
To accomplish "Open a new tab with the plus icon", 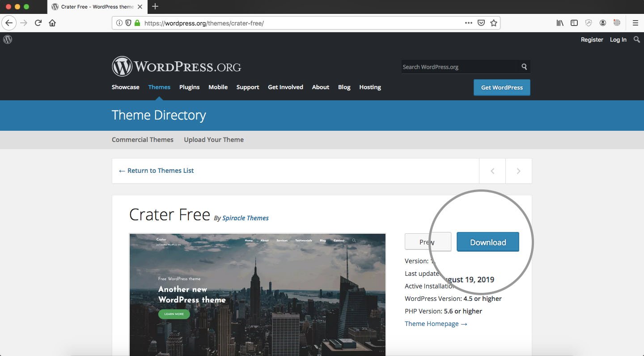I will 155,6.
